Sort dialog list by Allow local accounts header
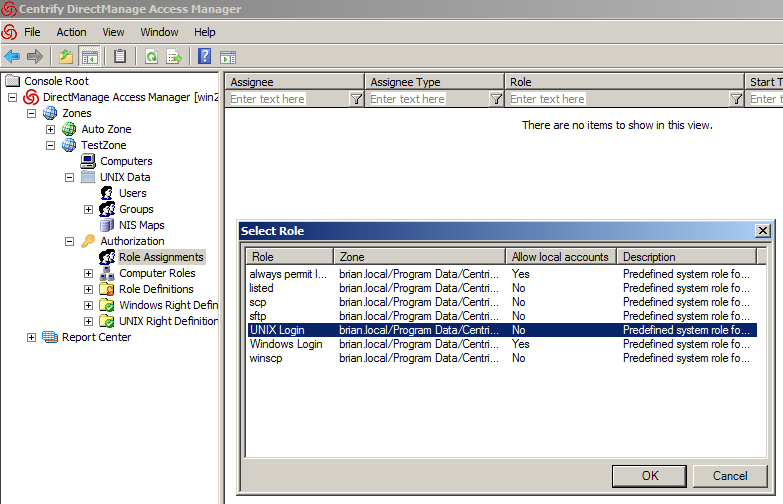 tap(561, 257)
